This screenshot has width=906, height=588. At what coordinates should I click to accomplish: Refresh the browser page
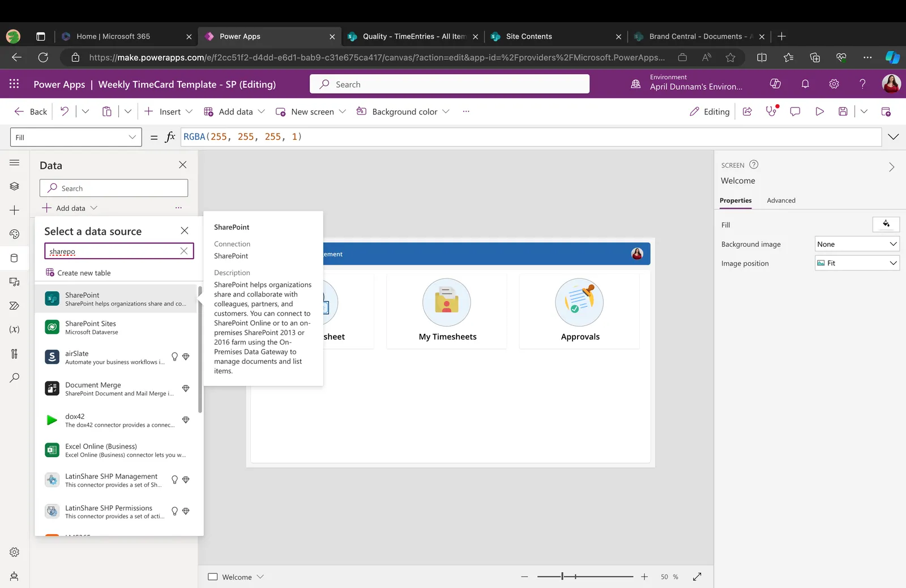click(43, 57)
